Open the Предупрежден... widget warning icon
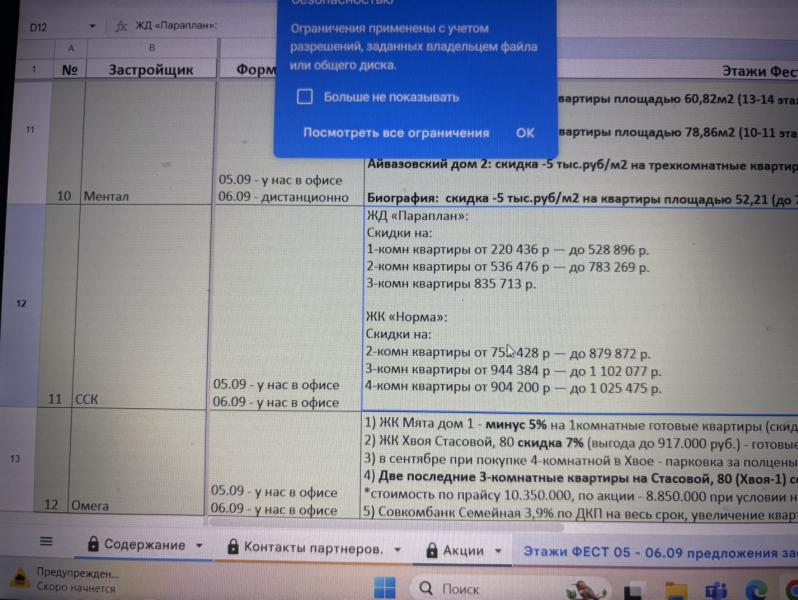Viewport: 798px width, 600px height. click(20, 578)
